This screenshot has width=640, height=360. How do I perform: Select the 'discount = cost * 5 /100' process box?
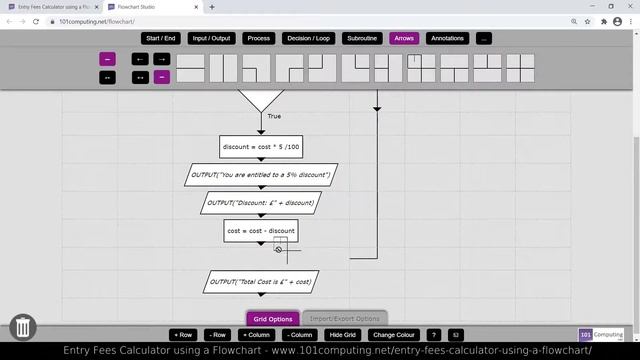pos(261,147)
